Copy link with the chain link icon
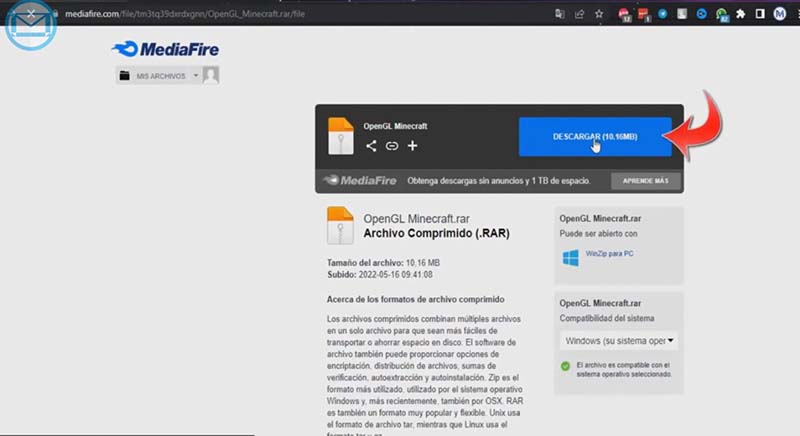The height and width of the screenshot is (436, 800). (392, 146)
